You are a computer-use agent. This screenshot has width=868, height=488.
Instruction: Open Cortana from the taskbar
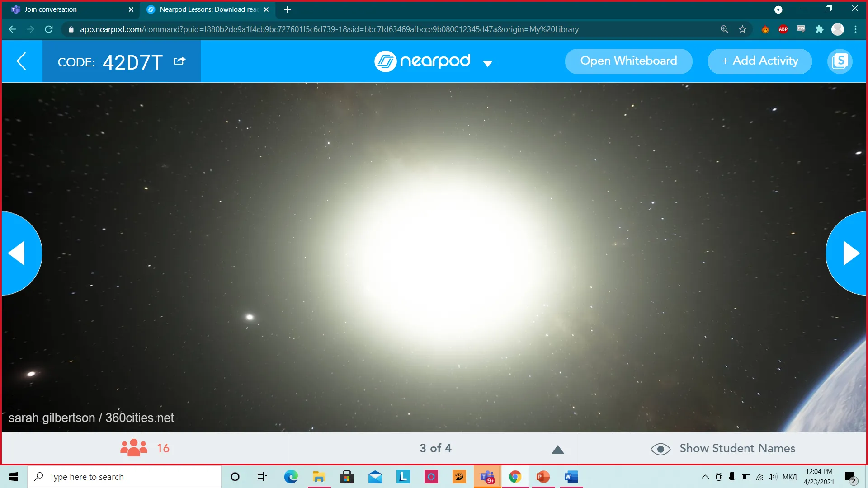tap(235, 477)
